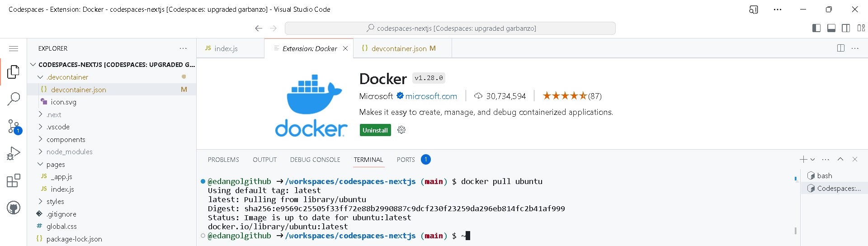Switch to devcontainer.json editor tab

pos(403,48)
